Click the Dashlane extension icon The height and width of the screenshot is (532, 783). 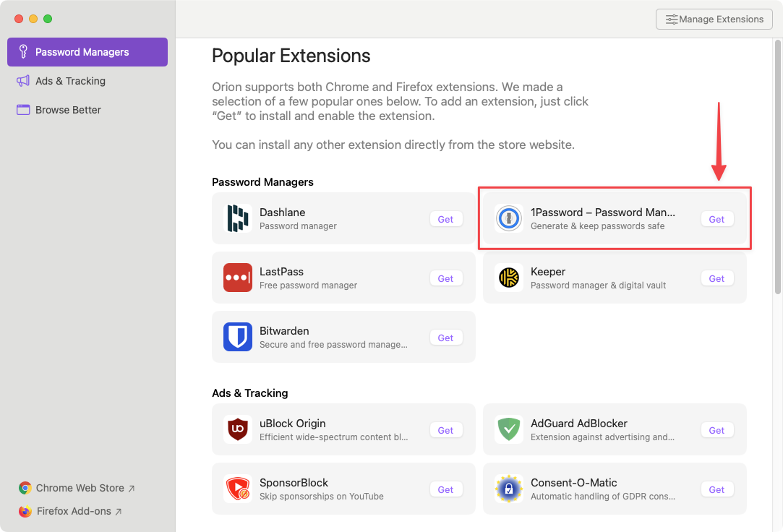(238, 218)
